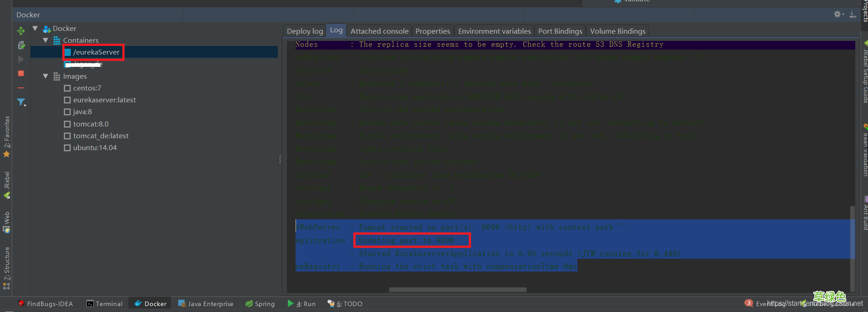Screen dimensions: 868x312
Task: Select the ubuntu:14.04 image row
Action: (x=154, y=148)
